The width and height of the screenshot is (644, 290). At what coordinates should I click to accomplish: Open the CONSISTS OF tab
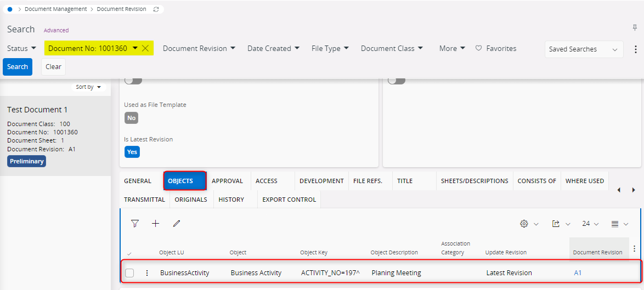pyautogui.click(x=537, y=181)
